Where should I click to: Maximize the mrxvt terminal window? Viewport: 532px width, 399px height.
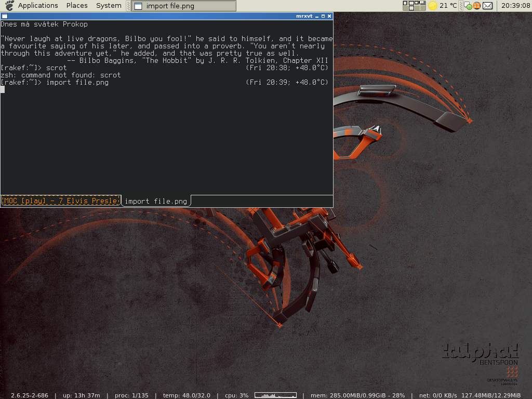[x=323, y=16]
